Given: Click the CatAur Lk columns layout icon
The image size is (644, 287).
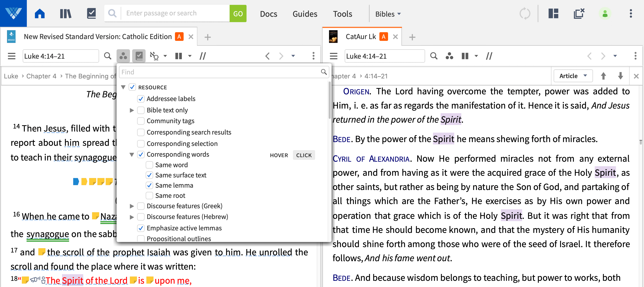Looking at the screenshot, I should pyautogui.click(x=465, y=56).
